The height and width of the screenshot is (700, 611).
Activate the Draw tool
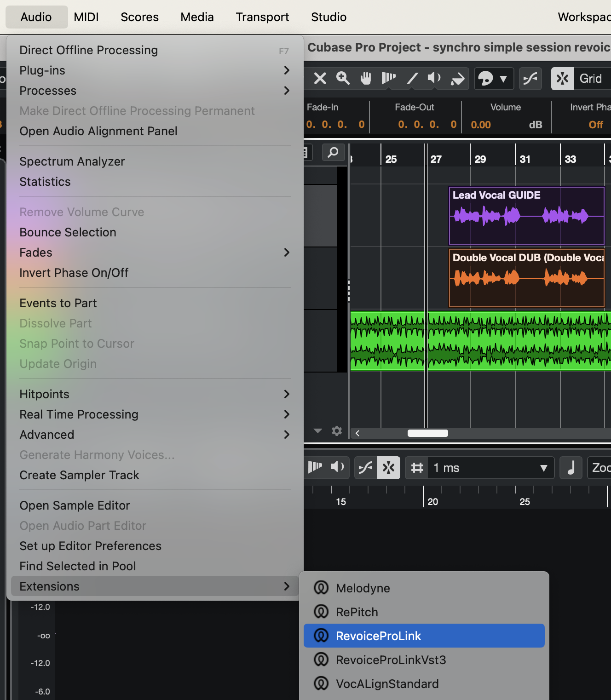point(412,79)
